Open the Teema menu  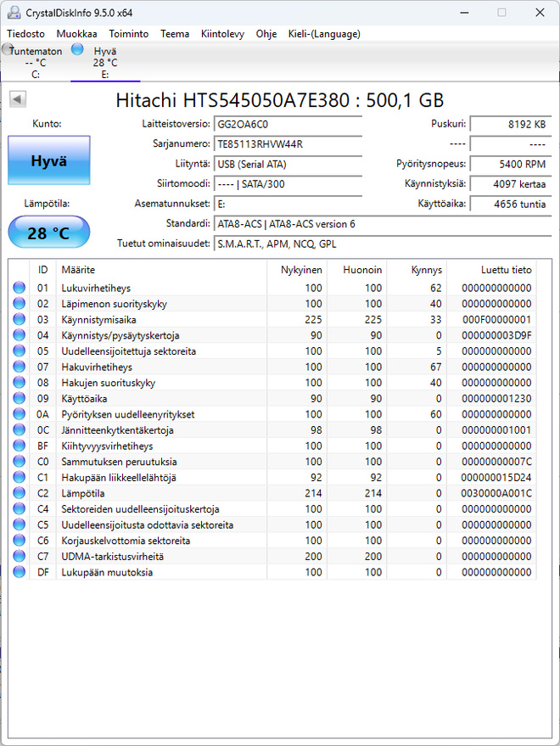tap(175, 34)
